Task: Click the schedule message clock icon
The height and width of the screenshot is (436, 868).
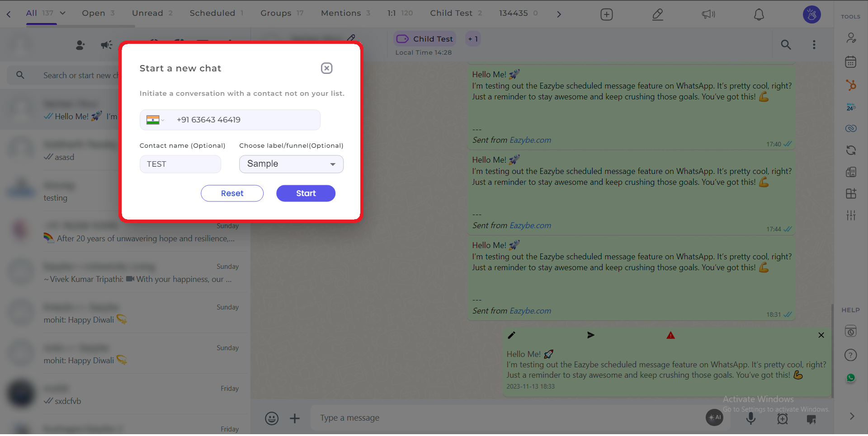Action: click(783, 419)
